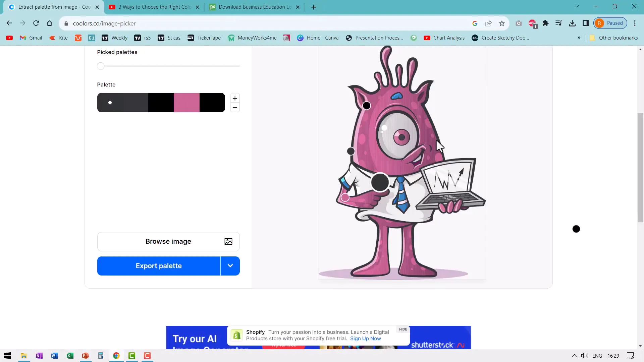Image resolution: width=644 pixels, height=362 pixels.
Task: Expand the Export palette dropdown arrow
Action: tap(230, 266)
